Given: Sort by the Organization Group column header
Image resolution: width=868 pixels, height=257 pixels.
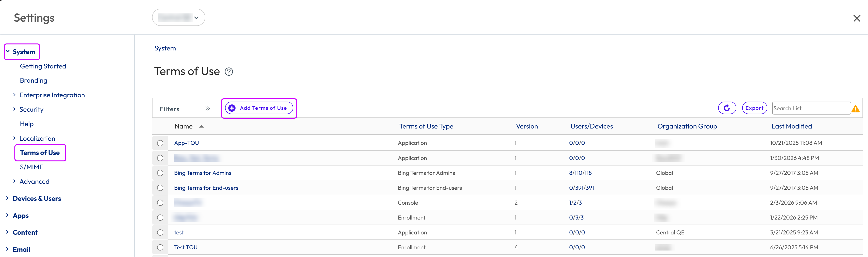Looking at the screenshot, I should (x=687, y=126).
